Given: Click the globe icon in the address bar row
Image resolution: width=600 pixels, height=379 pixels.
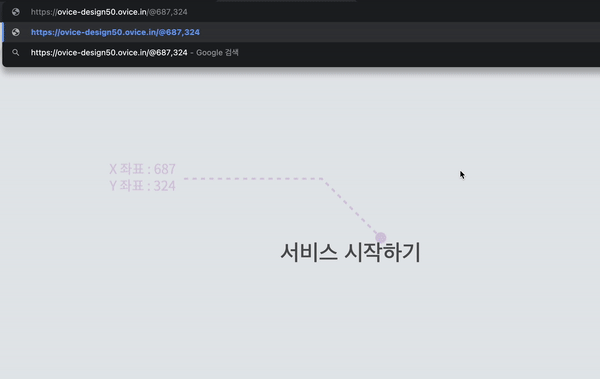Looking at the screenshot, I should coord(16,12).
